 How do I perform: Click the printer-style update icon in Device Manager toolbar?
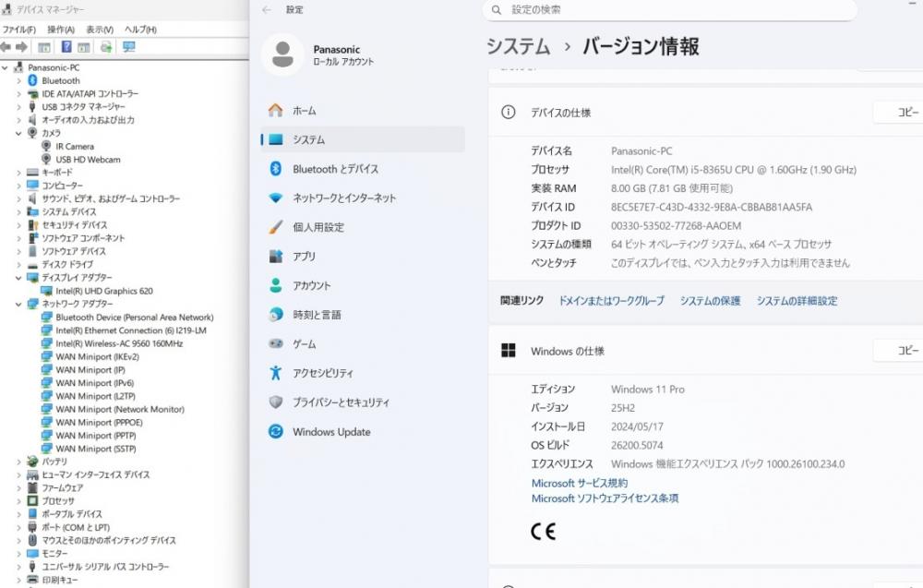[106, 47]
